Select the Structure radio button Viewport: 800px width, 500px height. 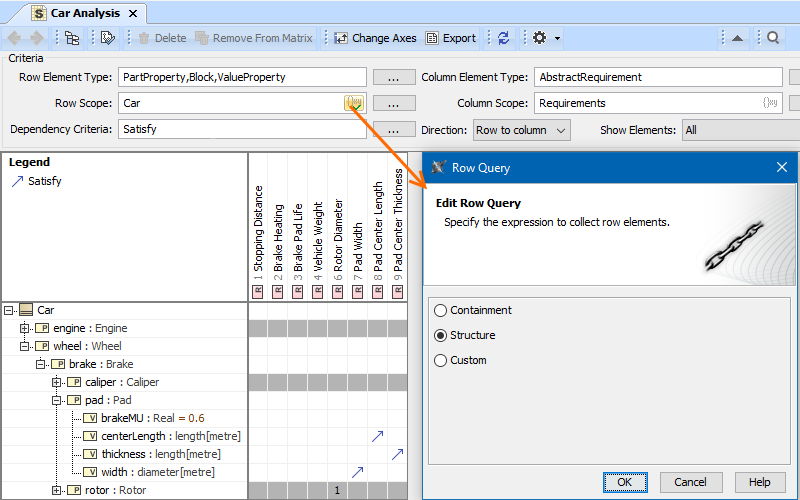[x=440, y=335]
